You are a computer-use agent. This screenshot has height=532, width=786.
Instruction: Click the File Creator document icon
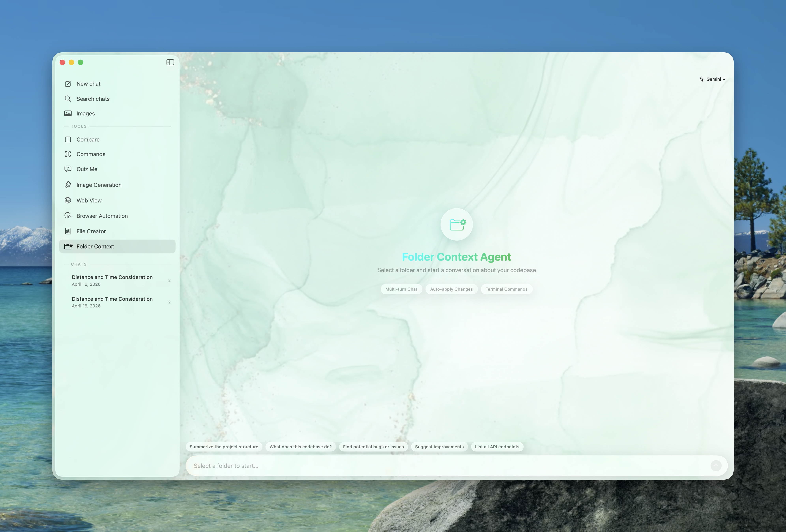(x=68, y=231)
